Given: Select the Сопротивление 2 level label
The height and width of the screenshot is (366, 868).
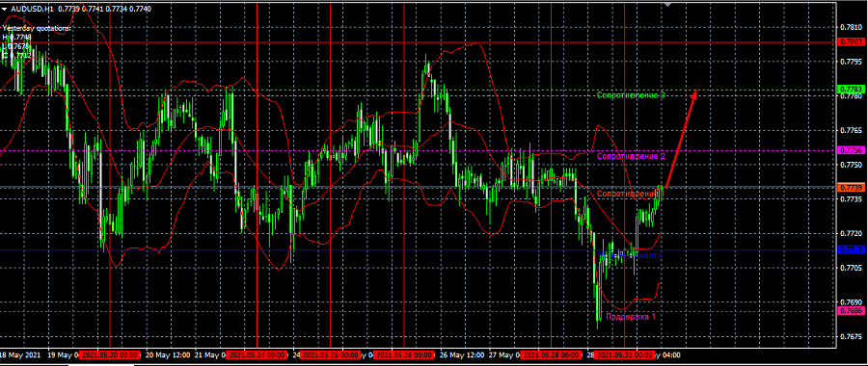Looking at the screenshot, I should (631, 156).
